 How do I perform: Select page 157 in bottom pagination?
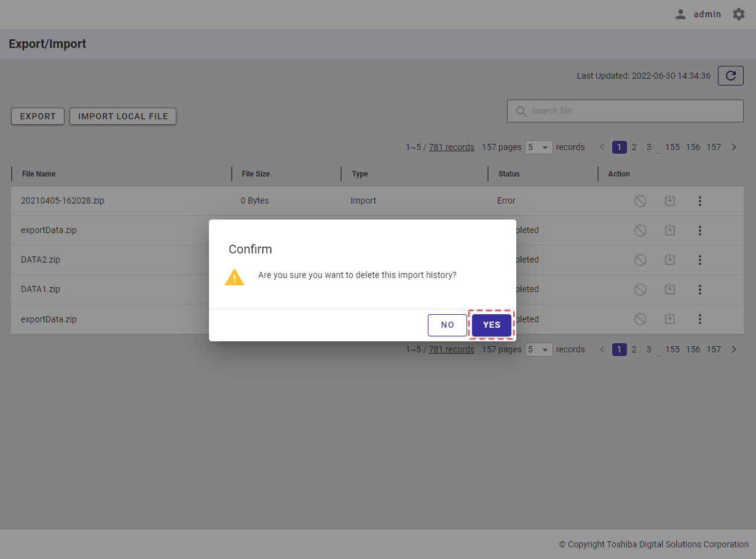point(714,349)
